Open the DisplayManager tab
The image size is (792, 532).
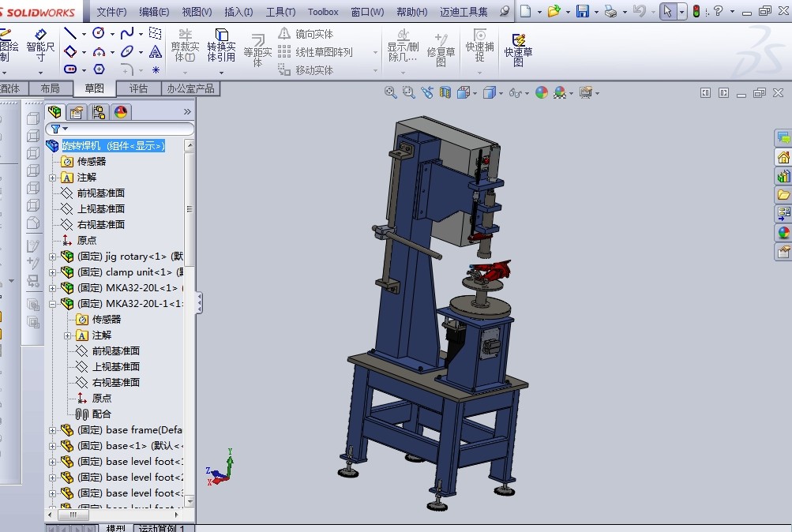(x=121, y=112)
